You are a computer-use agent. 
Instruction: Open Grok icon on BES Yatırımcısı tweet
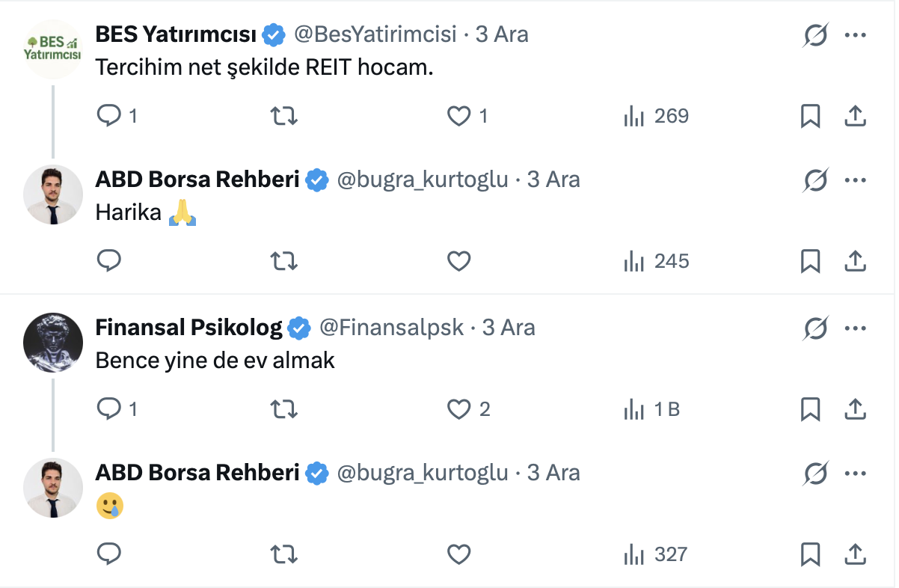[816, 34]
